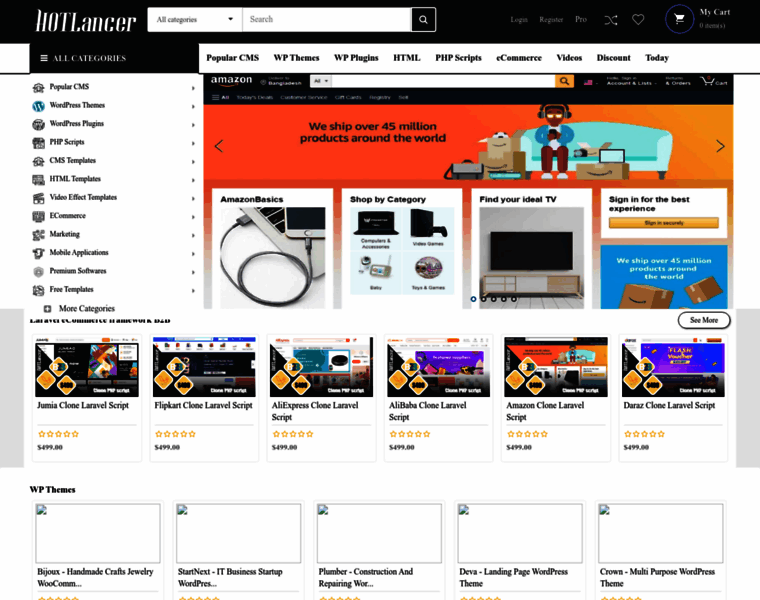
Task: Expand the ECommerce submenu arrow
Action: [x=193, y=217]
